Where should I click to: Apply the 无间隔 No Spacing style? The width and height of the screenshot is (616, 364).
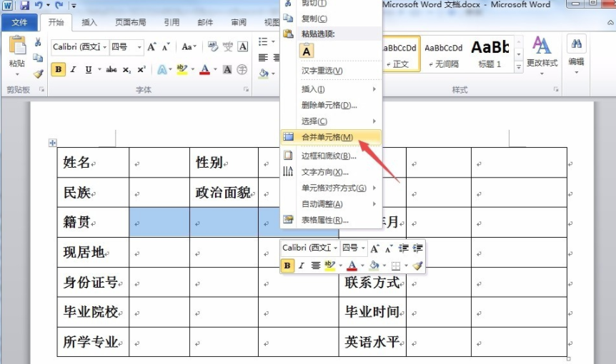pos(444,54)
